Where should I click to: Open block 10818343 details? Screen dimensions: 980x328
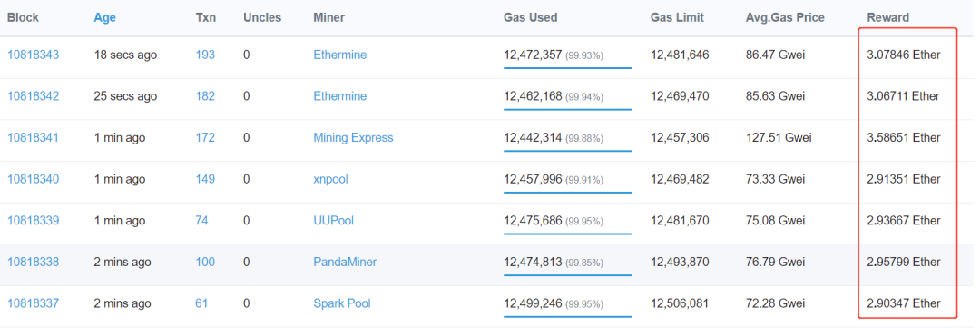coord(34,55)
